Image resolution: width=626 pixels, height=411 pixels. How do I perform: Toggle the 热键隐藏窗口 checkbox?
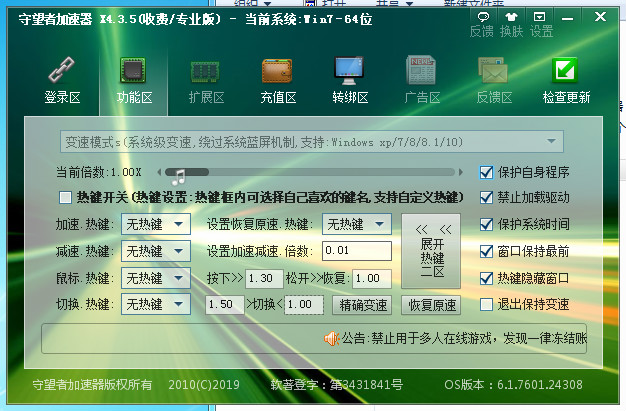coord(486,278)
